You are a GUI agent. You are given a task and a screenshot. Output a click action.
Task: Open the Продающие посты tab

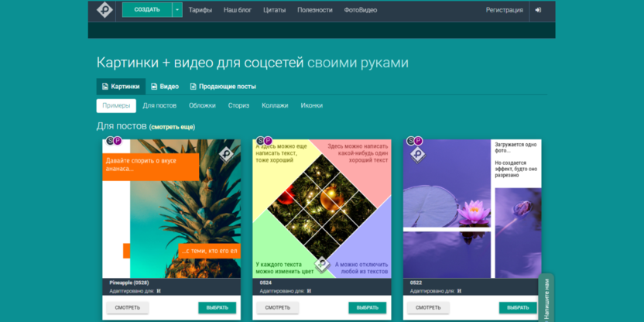(x=223, y=87)
